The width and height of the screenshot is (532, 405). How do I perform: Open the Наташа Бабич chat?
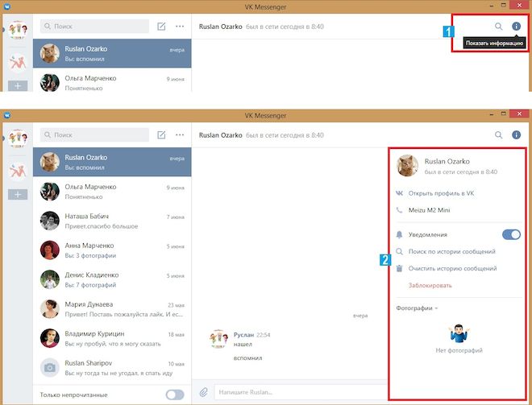[x=112, y=221]
